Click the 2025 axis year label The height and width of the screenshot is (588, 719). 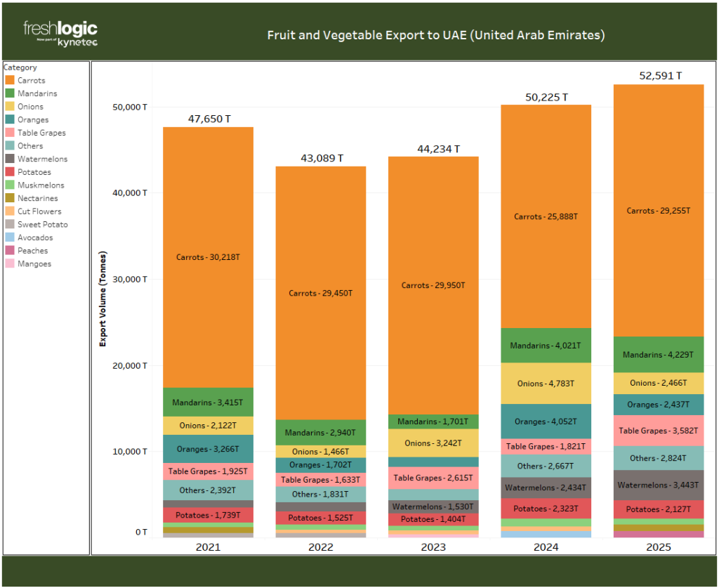658,547
